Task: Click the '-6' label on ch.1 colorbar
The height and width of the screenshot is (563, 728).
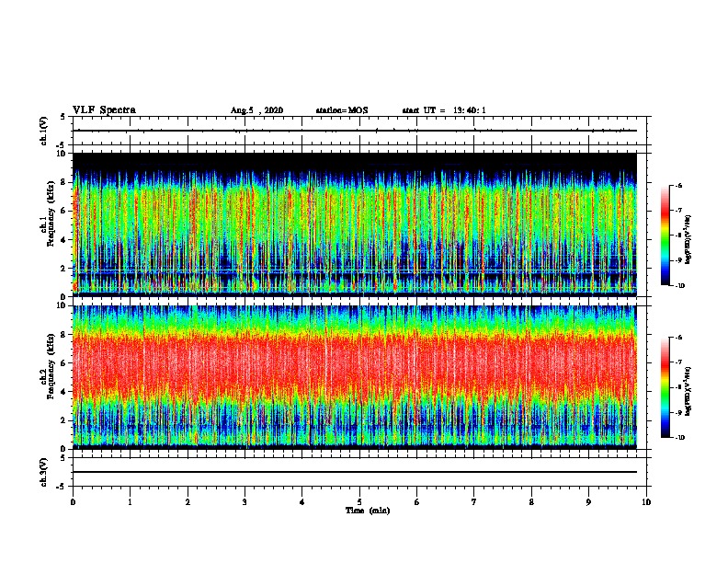Action: (678, 186)
